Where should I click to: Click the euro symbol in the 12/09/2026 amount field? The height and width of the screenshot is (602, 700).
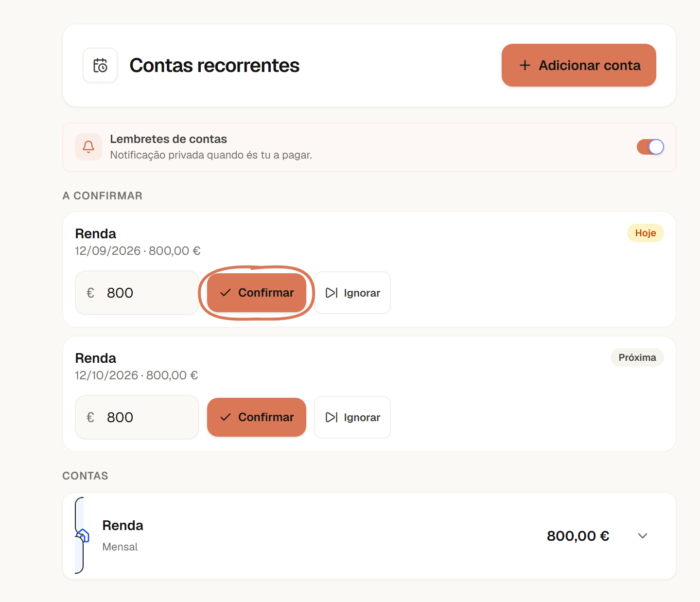pos(90,293)
